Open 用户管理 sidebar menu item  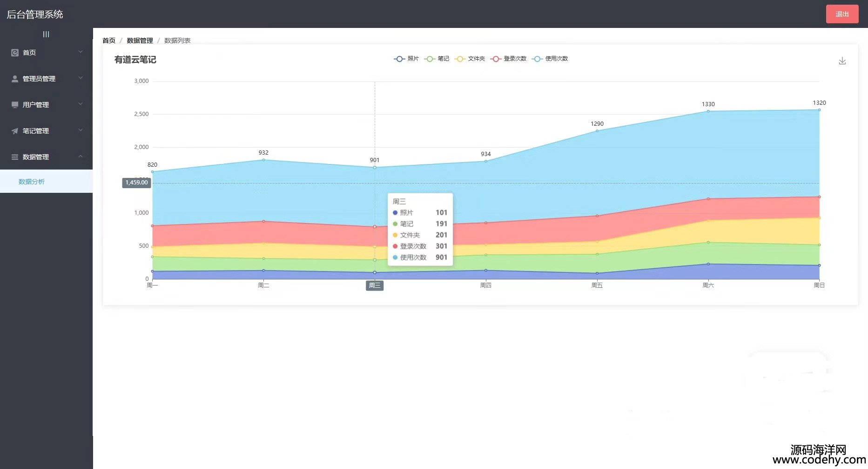[x=46, y=105]
